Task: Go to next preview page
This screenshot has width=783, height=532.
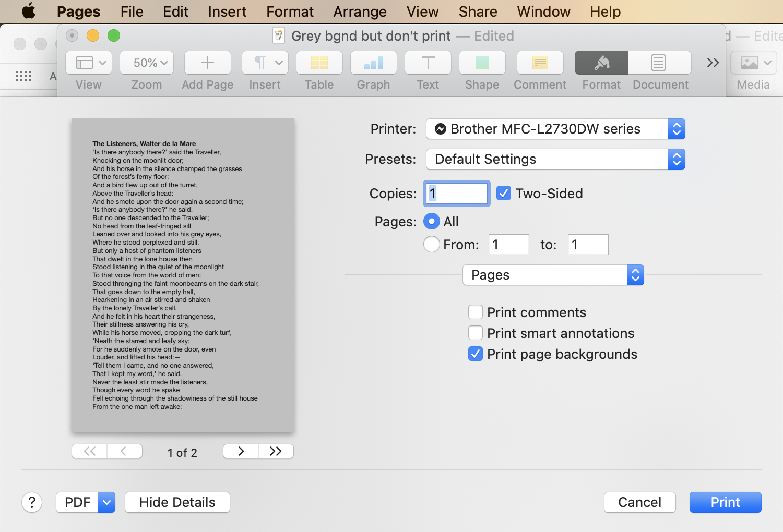Action: (241, 451)
